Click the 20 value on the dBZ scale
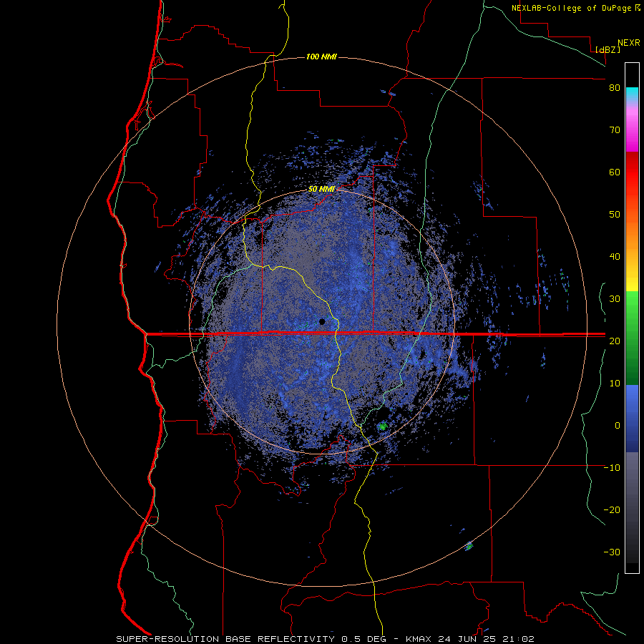644x644 pixels. tap(615, 341)
